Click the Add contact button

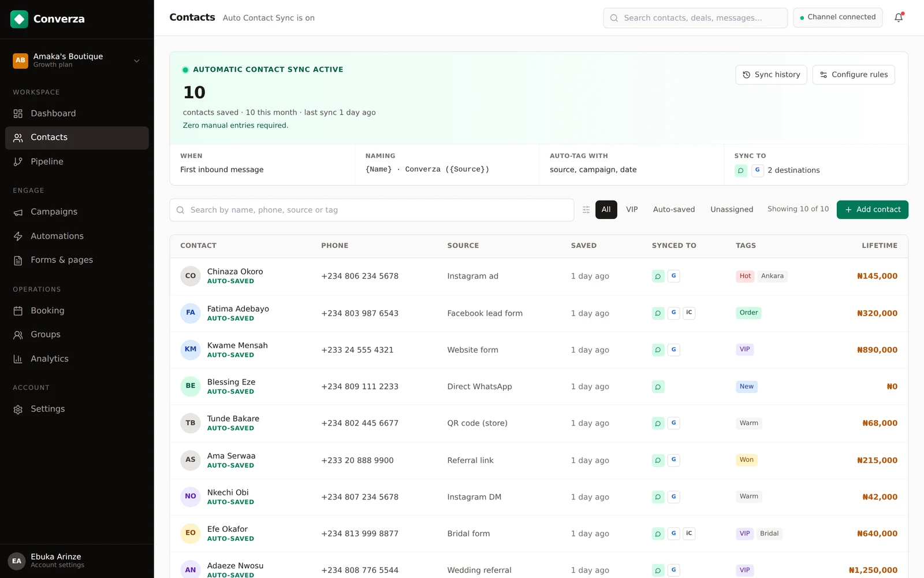872,210
